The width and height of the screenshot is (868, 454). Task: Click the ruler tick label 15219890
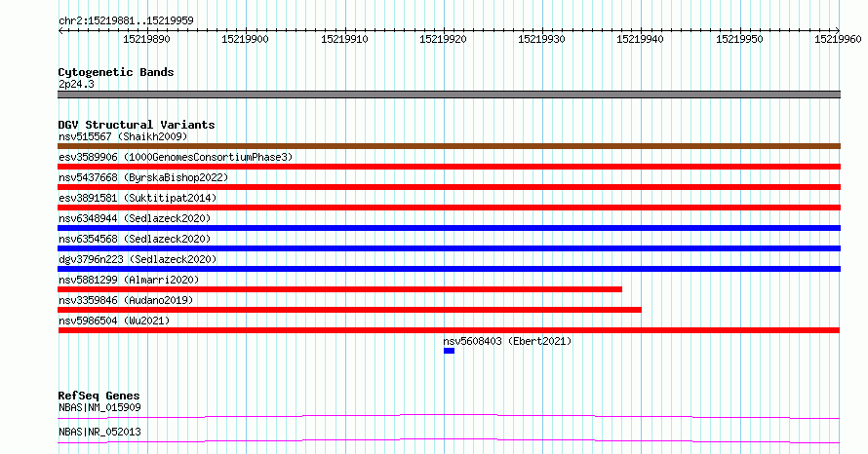[x=146, y=39]
